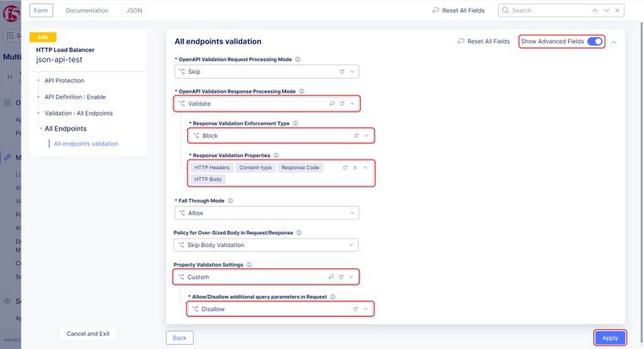Toggle the Show Advanced Fields switch
644x349 pixels.
point(594,41)
